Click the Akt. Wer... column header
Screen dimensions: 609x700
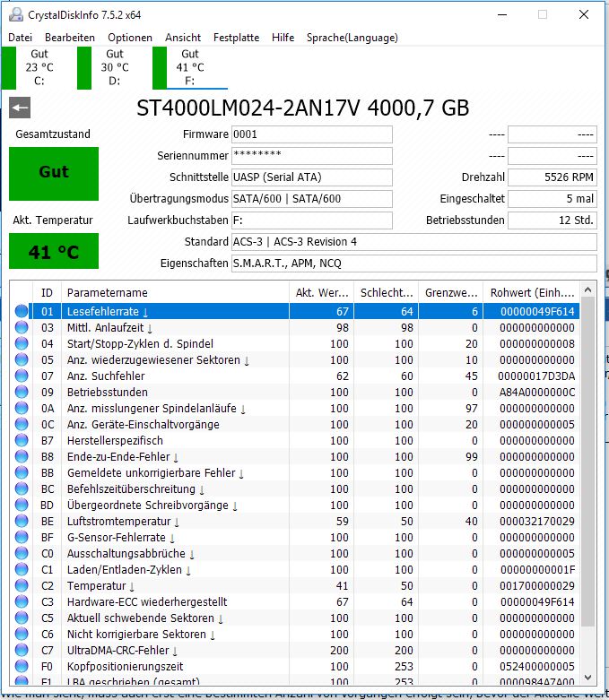(x=322, y=293)
